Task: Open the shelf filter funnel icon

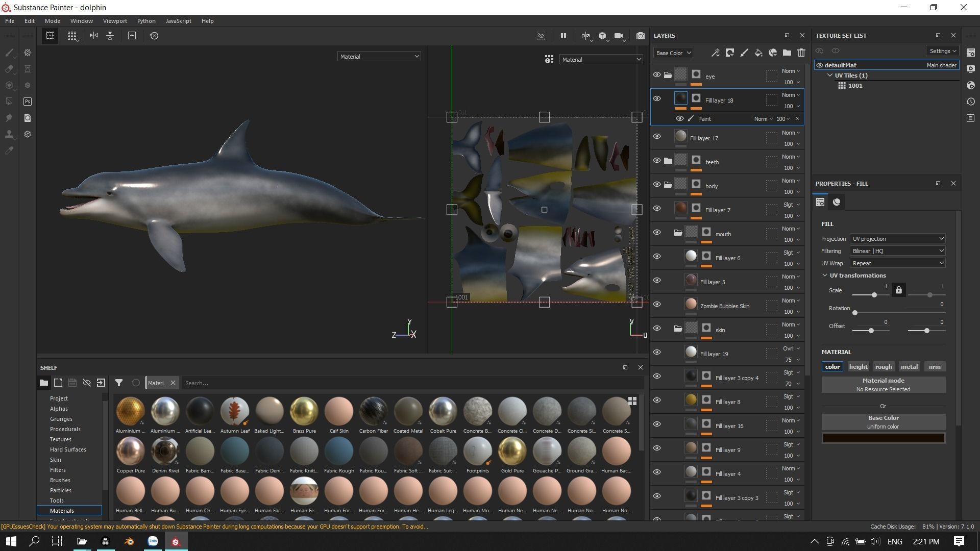Action: click(119, 383)
